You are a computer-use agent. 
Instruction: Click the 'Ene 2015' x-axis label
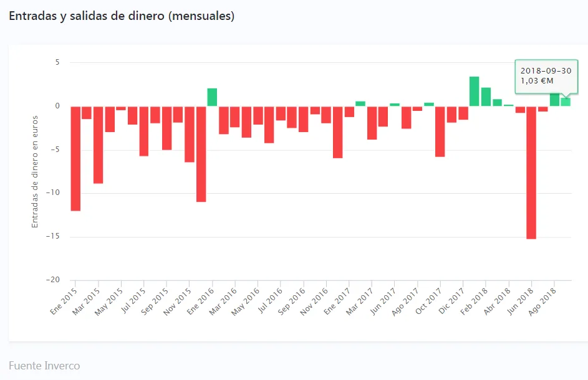point(65,300)
